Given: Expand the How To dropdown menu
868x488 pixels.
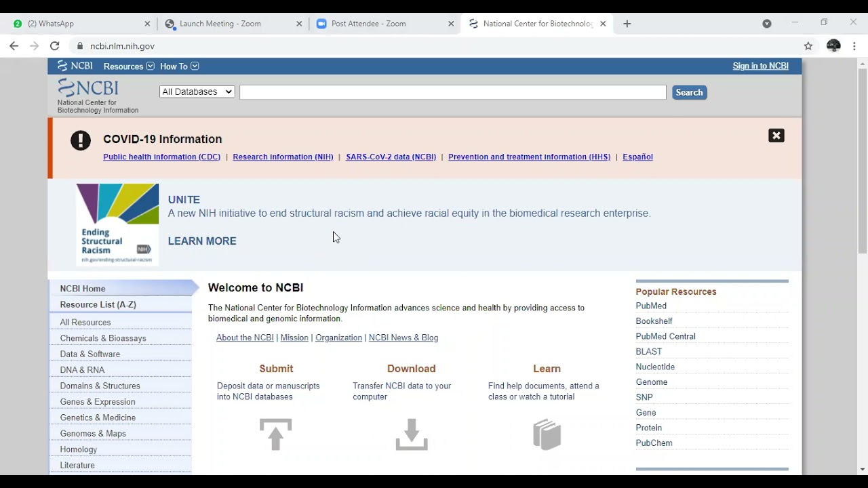Looking at the screenshot, I should point(180,66).
